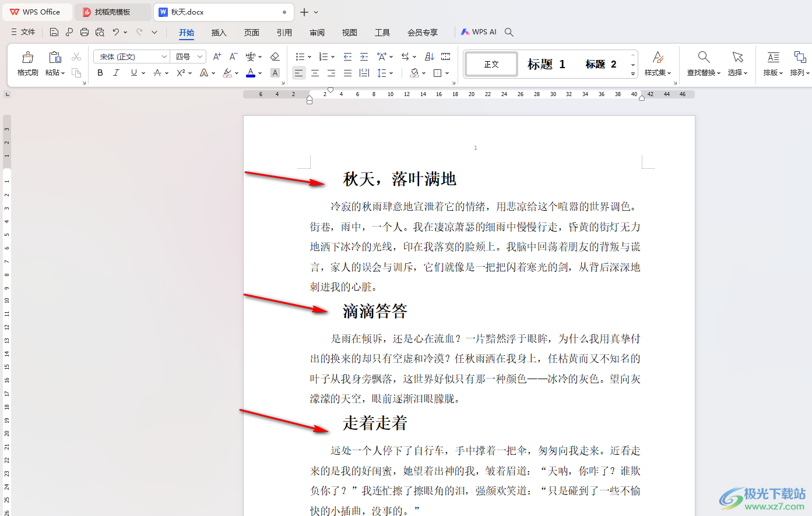
Task: Decrease paragraph indent
Action: 347,56
